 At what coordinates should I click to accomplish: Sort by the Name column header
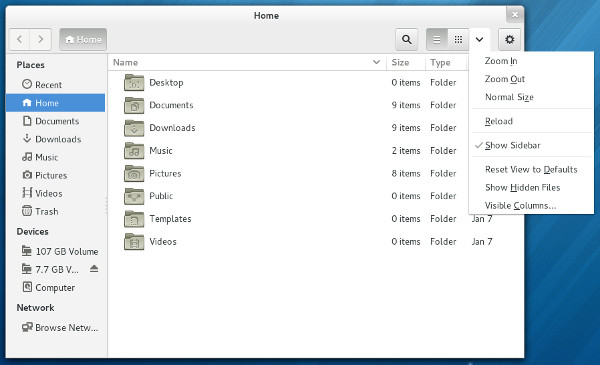247,62
